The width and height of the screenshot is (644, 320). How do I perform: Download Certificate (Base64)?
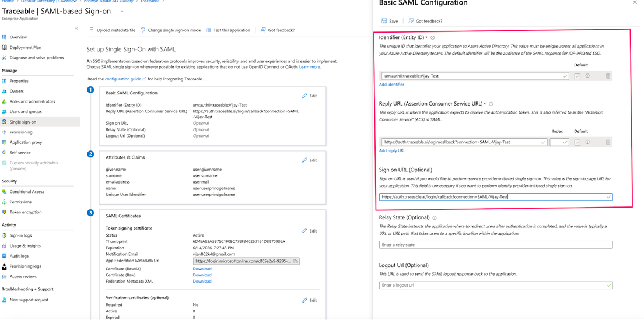[x=202, y=269]
